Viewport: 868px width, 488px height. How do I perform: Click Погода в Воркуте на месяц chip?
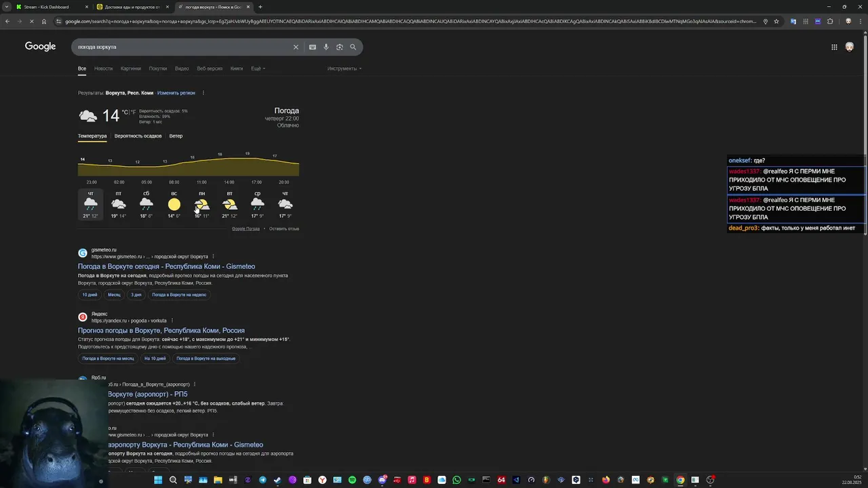[x=108, y=359]
